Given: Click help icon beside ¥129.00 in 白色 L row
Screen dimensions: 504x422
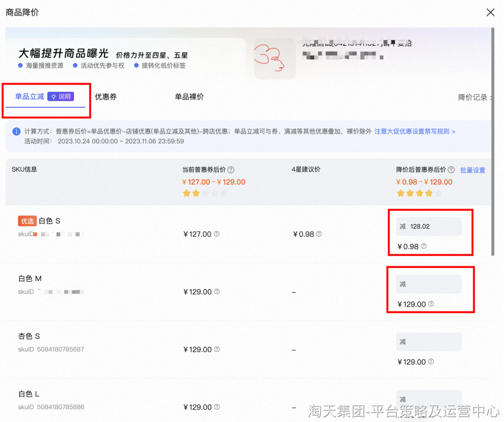Looking at the screenshot, I should tap(217, 407).
